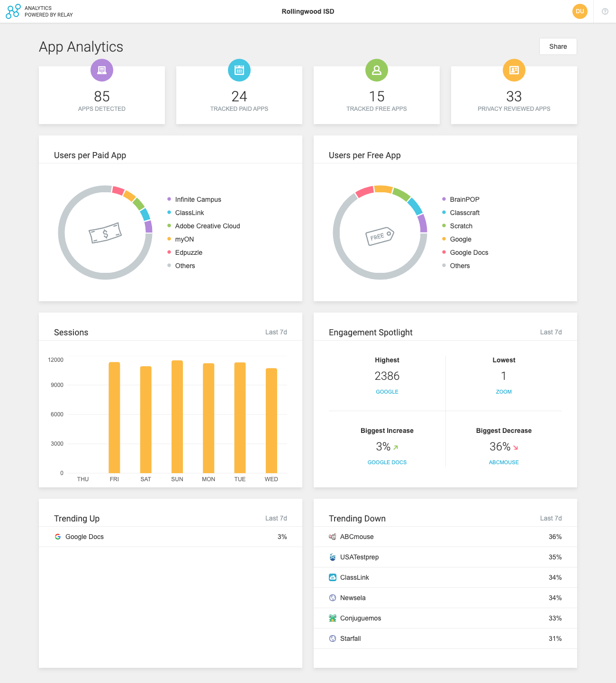This screenshot has height=683, width=616.
Task: Open the GOOGLE link under Highest engagement
Action: point(387,392)
